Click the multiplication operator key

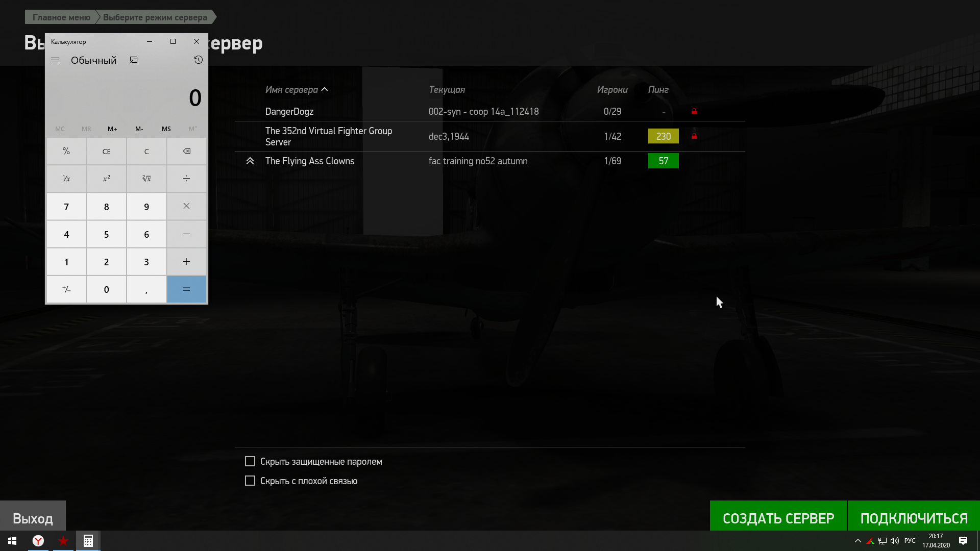coord(187,206)
